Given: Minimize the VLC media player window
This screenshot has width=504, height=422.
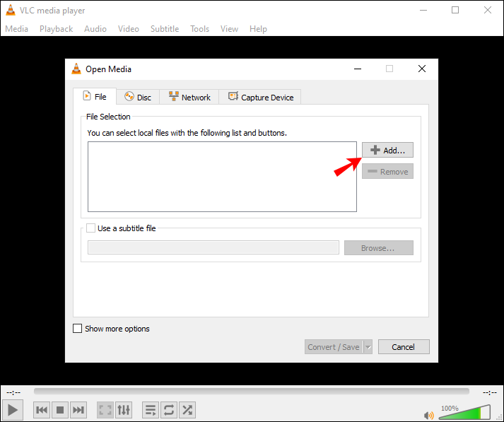Looking at the screenshot, I should 423,10.
